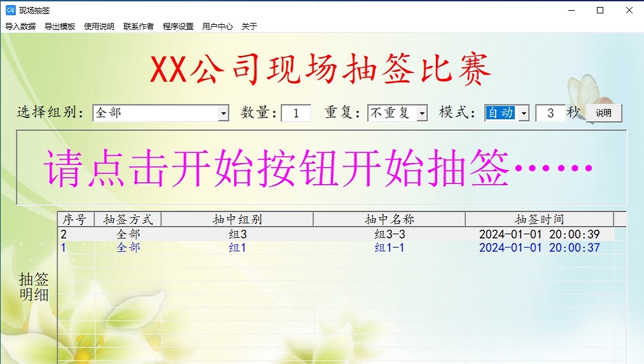Screen dimensions: 644x364
Task: Open the 联系作者 menu
Action: [139, 26]
